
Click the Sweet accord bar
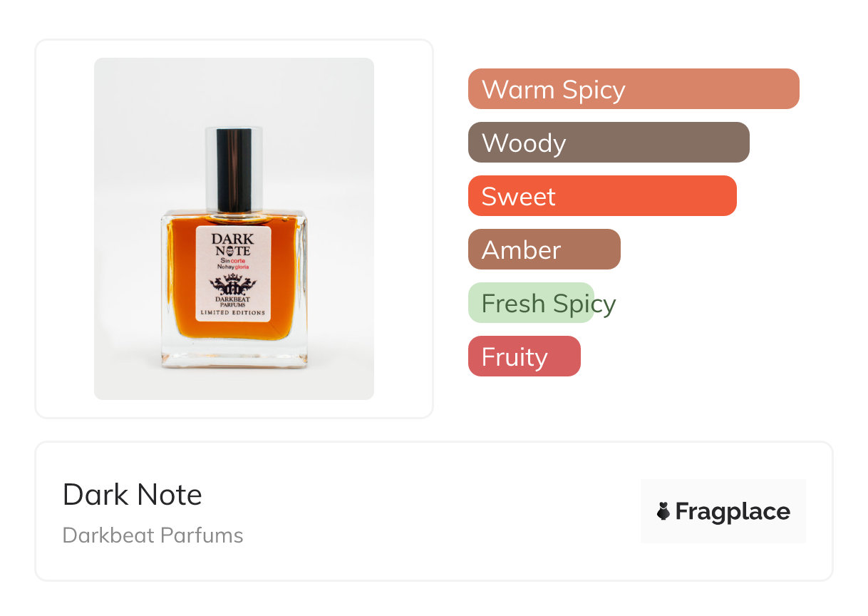point(601,196)
